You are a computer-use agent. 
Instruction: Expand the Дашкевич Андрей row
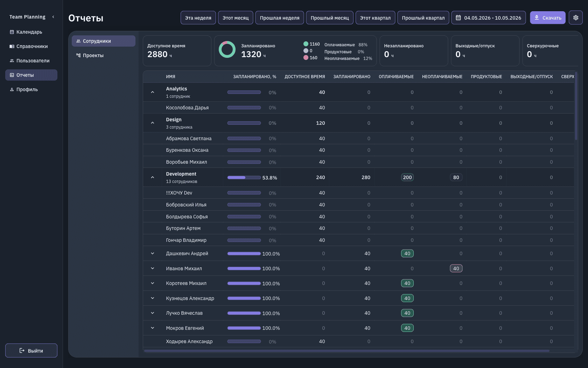(x=153, y=253)
